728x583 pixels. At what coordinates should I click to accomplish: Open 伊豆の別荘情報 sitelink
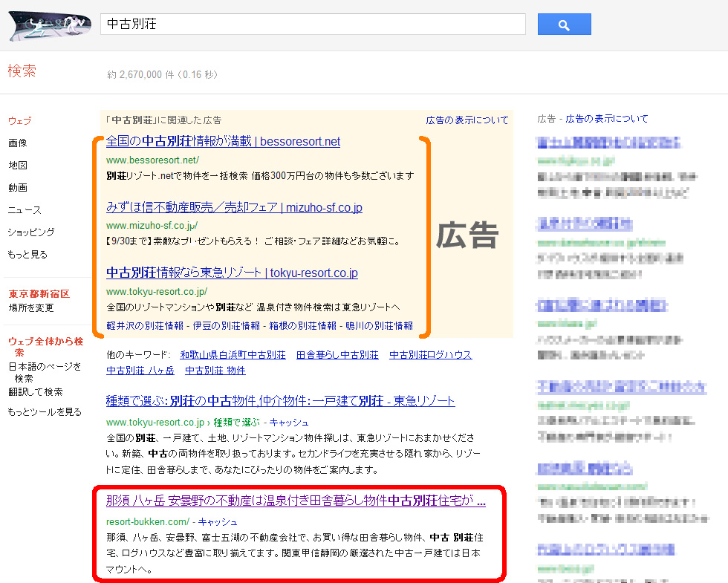[226, 326]
